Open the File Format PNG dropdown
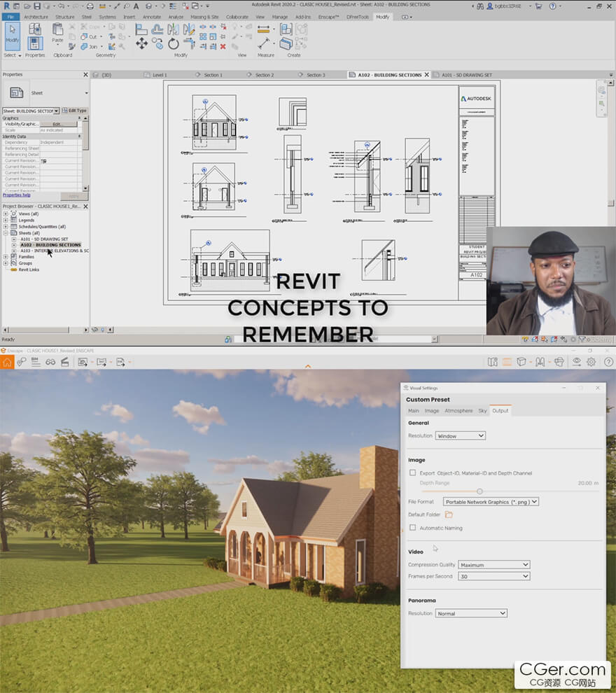Image resolution: width=616 pixels, height=693 pixels. coord(491,502)
